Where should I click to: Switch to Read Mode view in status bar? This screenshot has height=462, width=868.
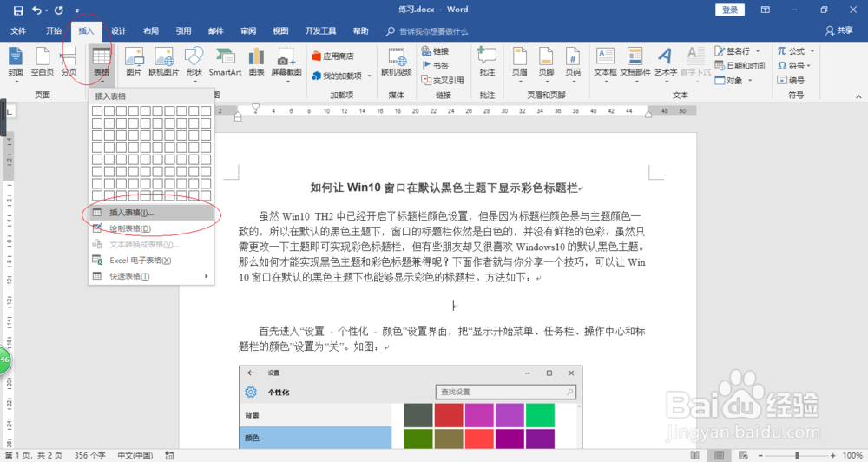[x=694, y=455]
